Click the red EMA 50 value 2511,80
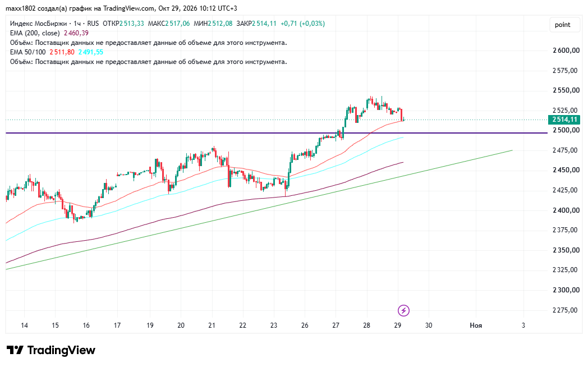The image size is (588, 367). pos(62,52)
